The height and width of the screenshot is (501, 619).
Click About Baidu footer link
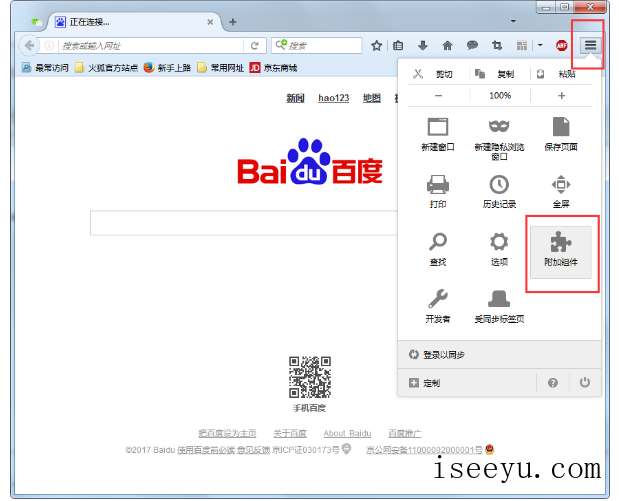[347, 433]
